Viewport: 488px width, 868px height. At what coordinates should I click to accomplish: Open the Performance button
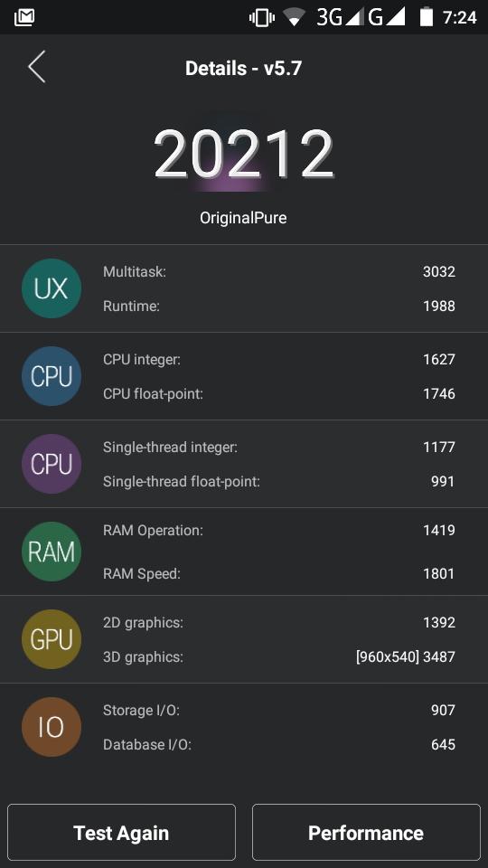(366, 833)
